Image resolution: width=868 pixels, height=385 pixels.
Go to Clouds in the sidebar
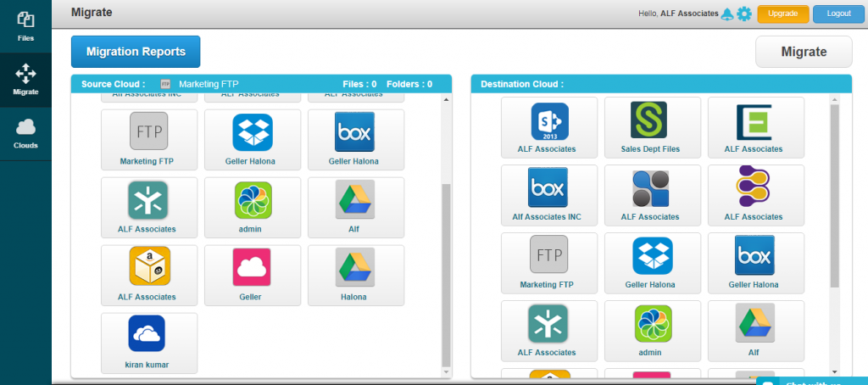click(x=25, y=134)
